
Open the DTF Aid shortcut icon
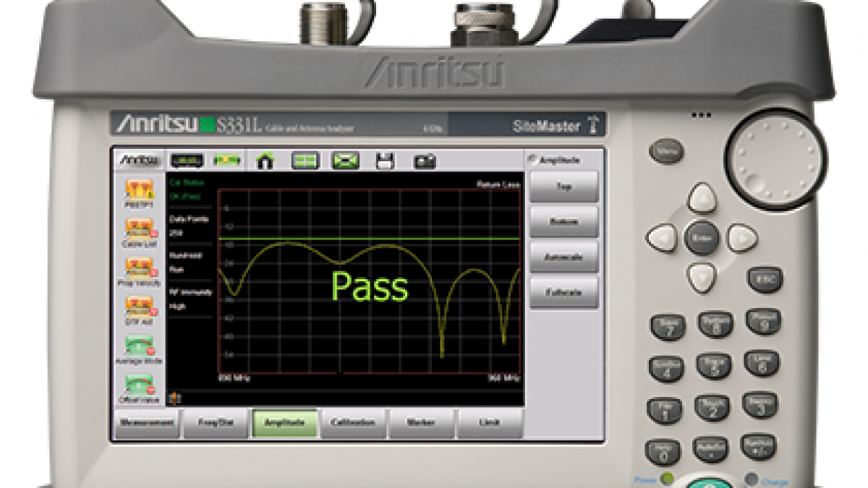138,308
